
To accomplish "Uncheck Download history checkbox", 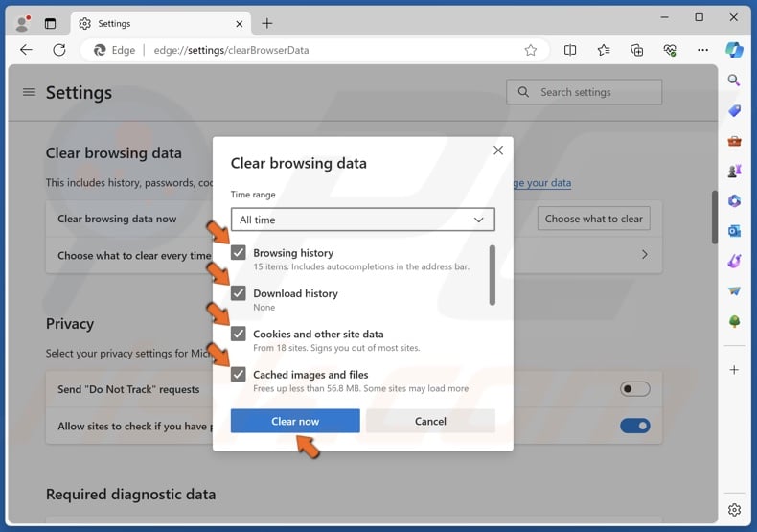I will (238, 293).
